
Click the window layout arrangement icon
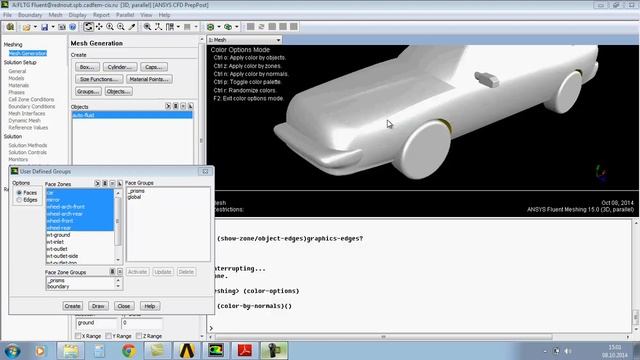[170, 27]
